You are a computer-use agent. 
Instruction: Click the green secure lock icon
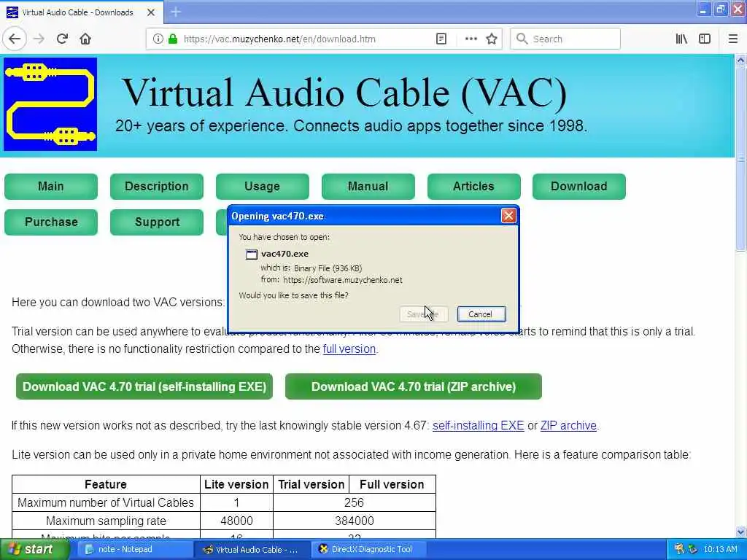click(x=173, y=39)
